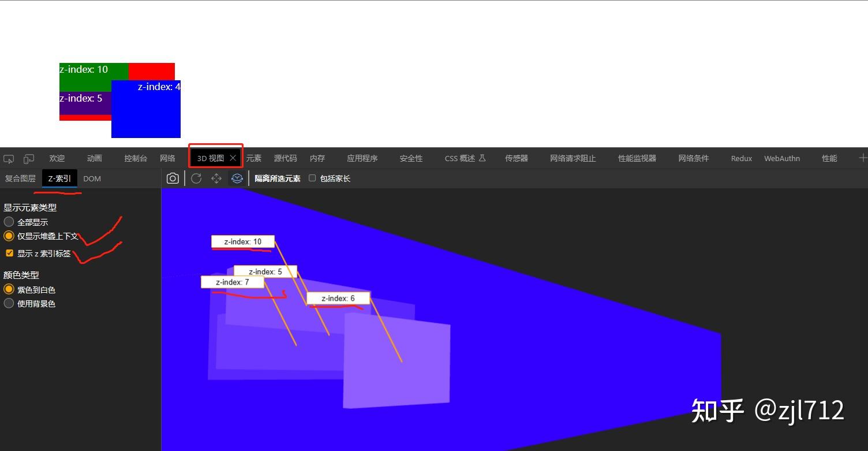The height and width of the screenshot is (451, 868).
Task: Choose the 使用背景色 color type option
Action: 9,303
